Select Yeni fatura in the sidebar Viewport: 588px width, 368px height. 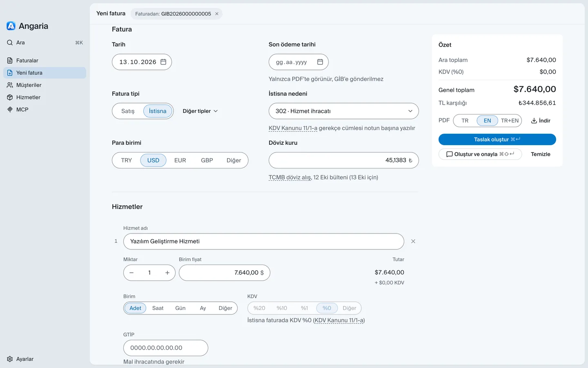[x=45, y=73]
